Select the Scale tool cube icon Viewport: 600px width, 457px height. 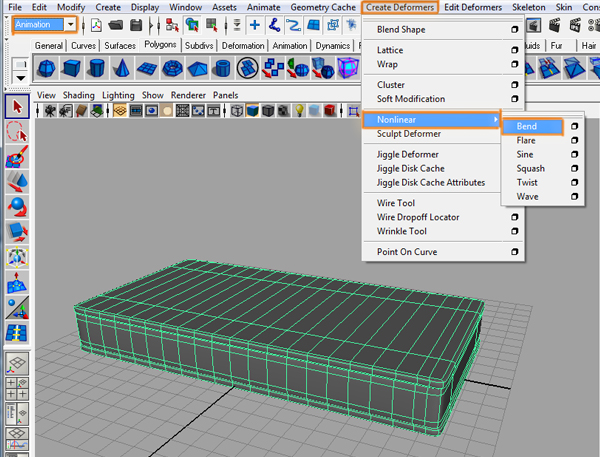17,232
